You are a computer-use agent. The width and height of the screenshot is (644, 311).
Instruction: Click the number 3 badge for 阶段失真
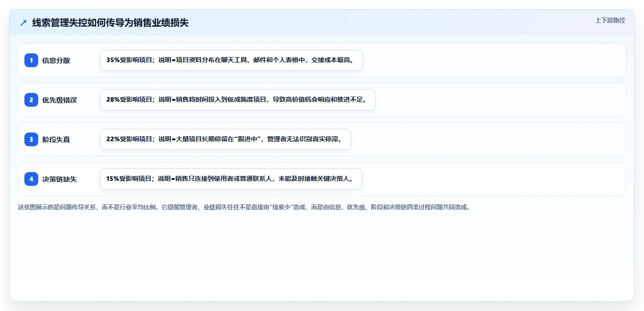pos(31,139)
